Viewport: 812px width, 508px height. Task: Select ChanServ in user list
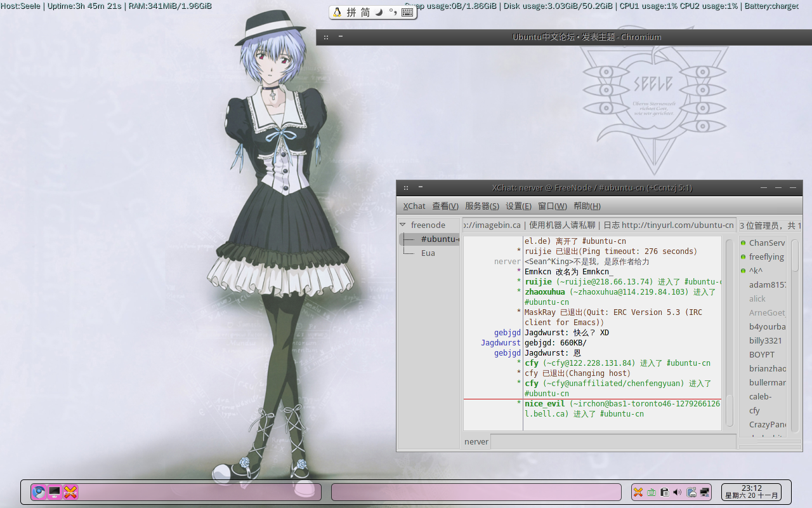(x=766, y=243)
